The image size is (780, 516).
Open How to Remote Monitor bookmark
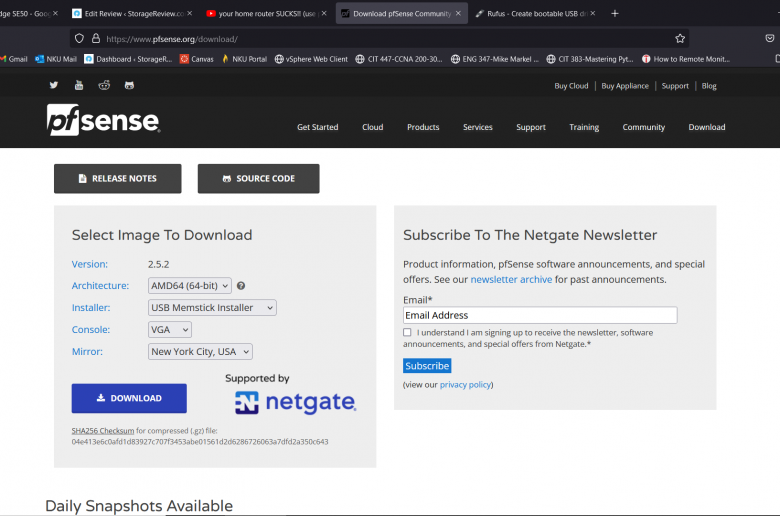(x=686, y=59)
